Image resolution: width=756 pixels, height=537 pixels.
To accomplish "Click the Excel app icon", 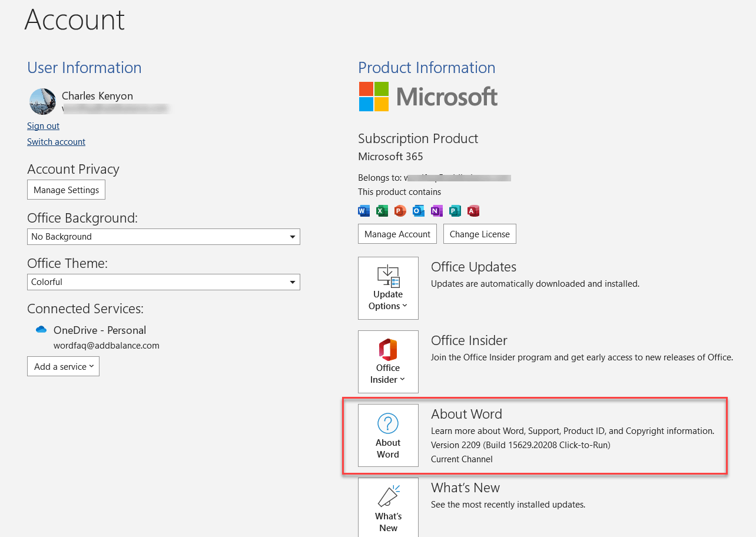I will pyautogui.click(x=382, y=211).
